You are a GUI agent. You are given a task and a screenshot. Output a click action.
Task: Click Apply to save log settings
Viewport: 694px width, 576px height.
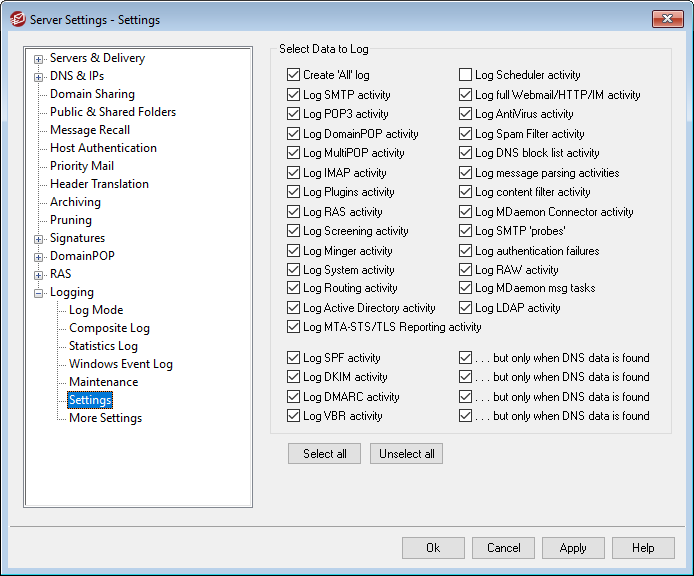(573, 548)
